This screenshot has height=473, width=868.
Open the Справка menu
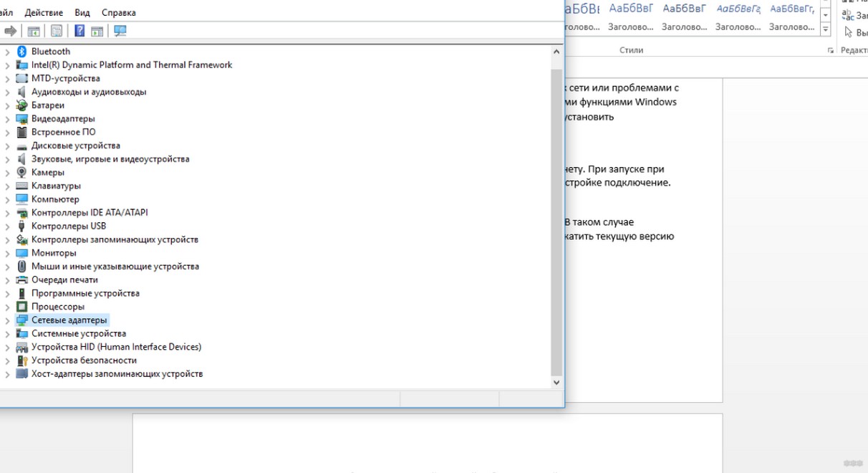(119, 13)
